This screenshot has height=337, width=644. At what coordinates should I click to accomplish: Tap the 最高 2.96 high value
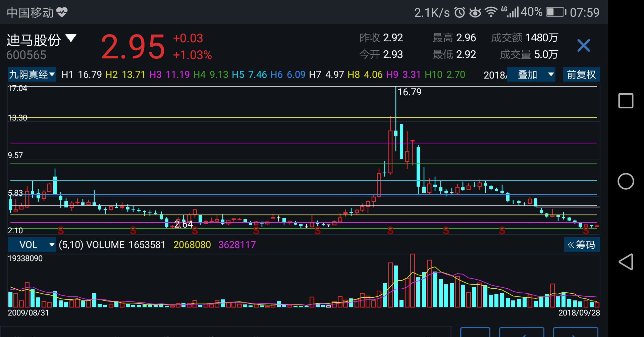coord(454,38)
